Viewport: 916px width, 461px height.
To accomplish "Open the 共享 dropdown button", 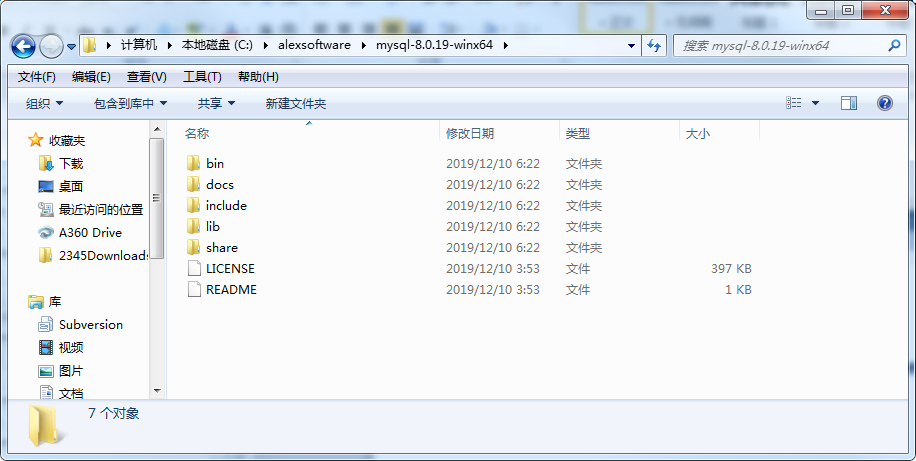I will [x=216, y=103].
